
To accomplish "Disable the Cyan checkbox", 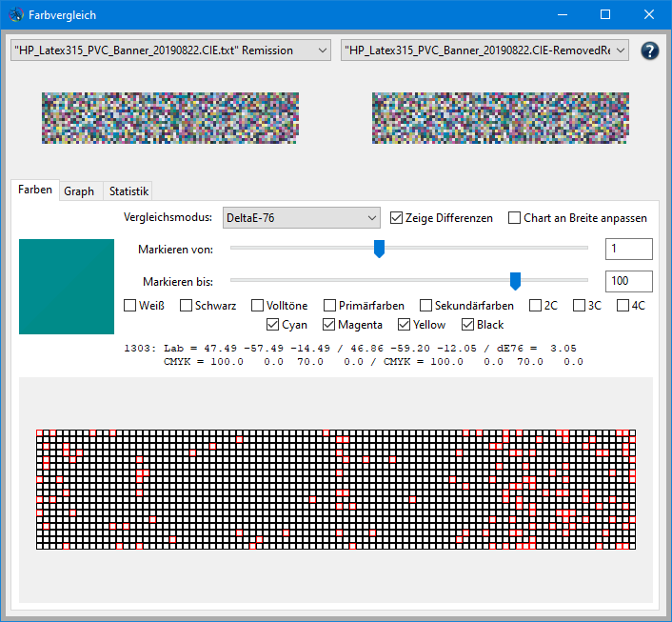I will coord(273,325).
